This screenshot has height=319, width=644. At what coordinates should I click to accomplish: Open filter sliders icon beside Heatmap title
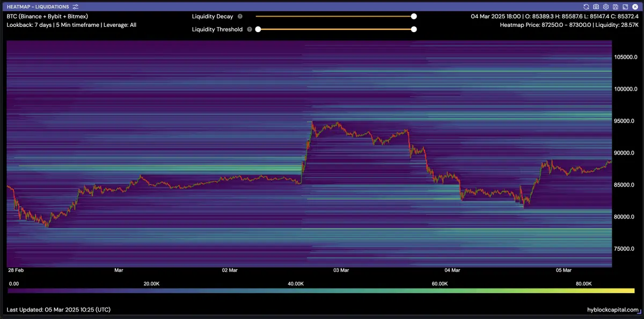point(75,6)
